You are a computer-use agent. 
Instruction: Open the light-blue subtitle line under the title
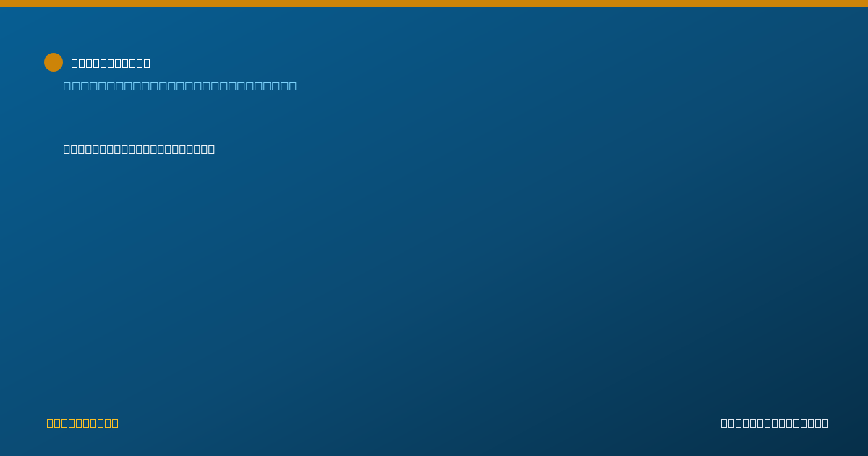click(180, 85)
